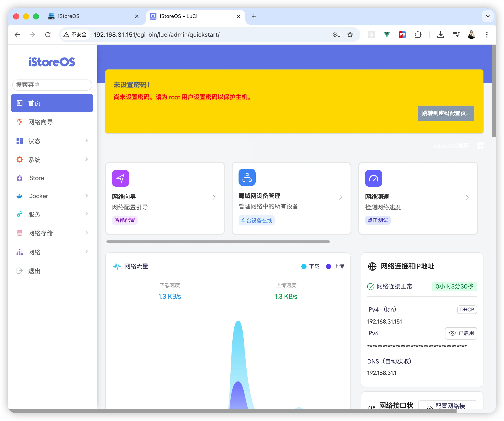Click the 退出 logout icon in sidebar
Screen dimensions: 504x421
pyautogui.click(x=19, y=271)
